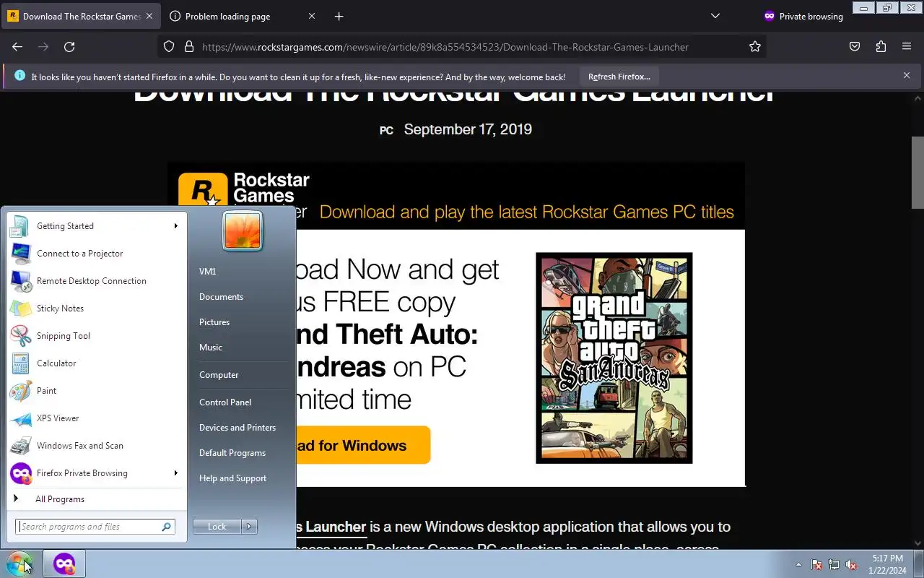
Task: Click the padlock site info icon
Action: [189, 47]
